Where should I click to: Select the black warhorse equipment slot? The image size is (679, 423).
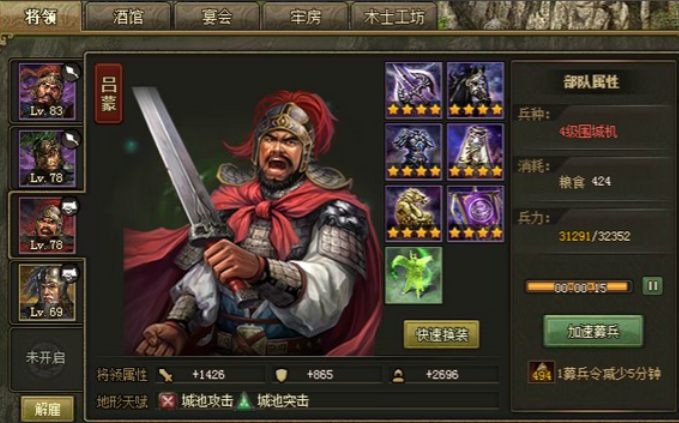(475, 90)
